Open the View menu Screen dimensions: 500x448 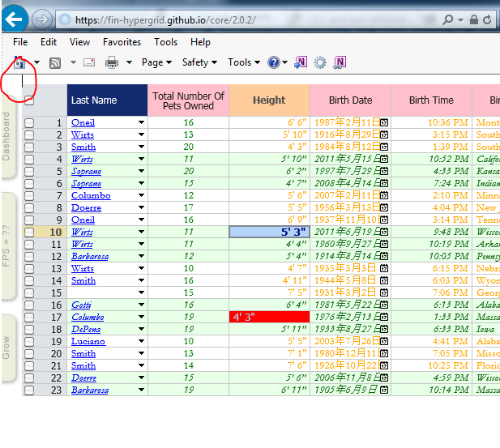point(79,42)
